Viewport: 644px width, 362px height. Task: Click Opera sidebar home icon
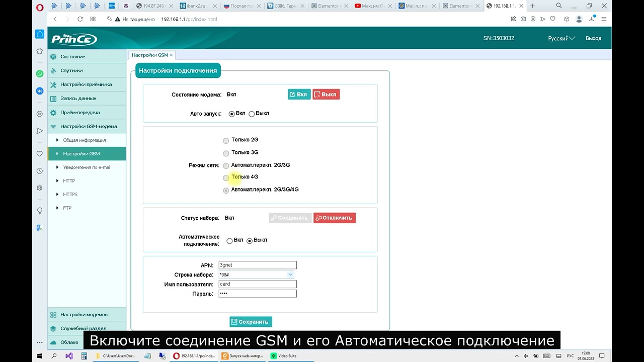click(x=40, y=34)
